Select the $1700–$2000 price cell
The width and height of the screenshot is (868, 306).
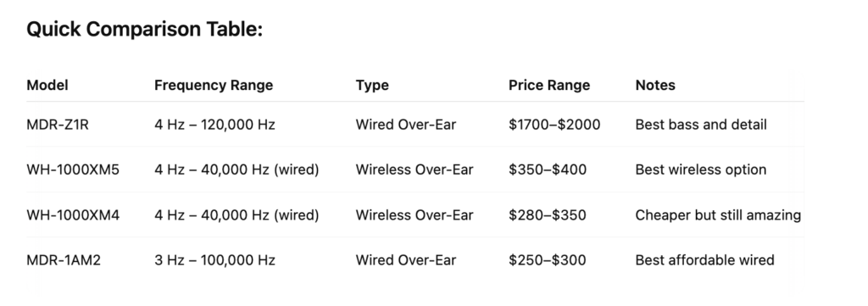coord(554,125)
